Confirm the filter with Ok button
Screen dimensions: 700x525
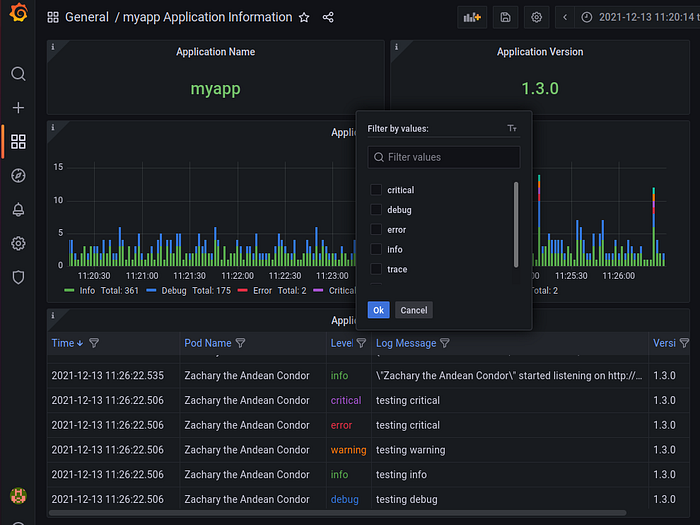379,310
